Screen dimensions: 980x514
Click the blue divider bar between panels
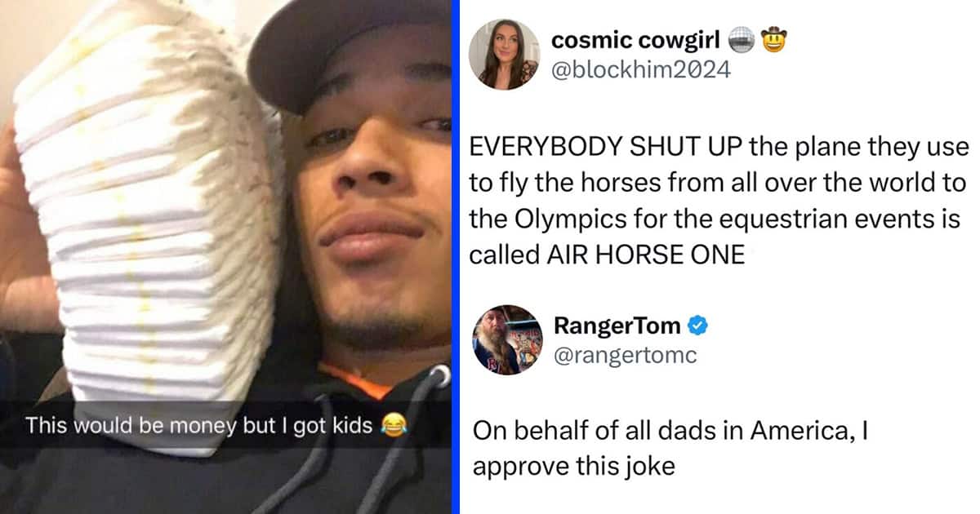[x=455, y=257]
